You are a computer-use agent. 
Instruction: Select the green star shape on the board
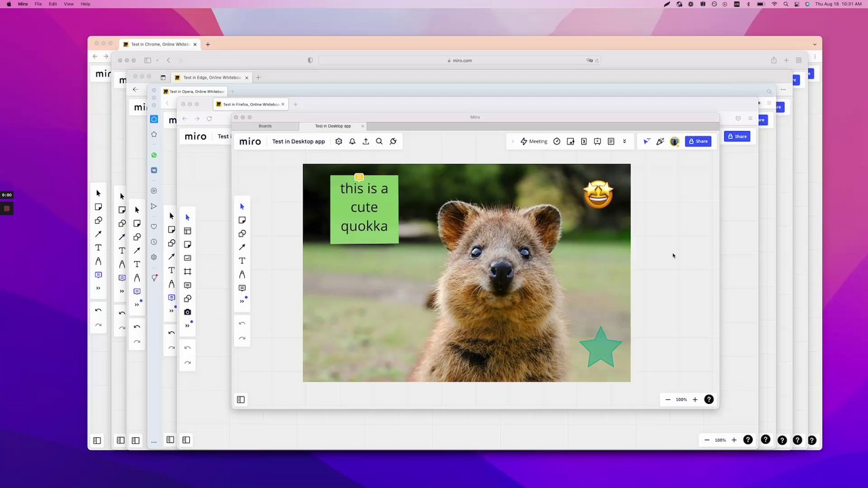pos(601,347)
